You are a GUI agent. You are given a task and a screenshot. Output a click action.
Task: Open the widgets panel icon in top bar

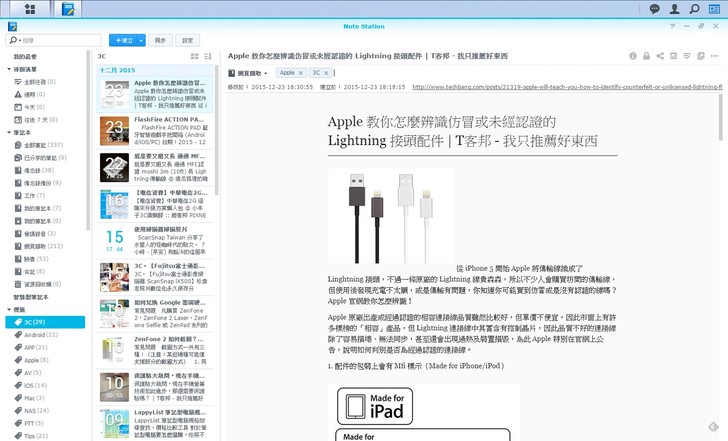(x=714, y=9)
